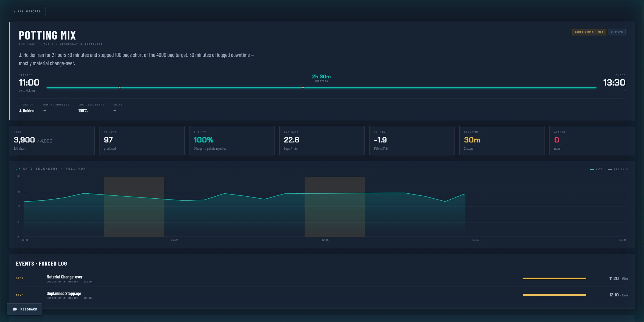Select first stop marker on duration timeline

(120, 88)
